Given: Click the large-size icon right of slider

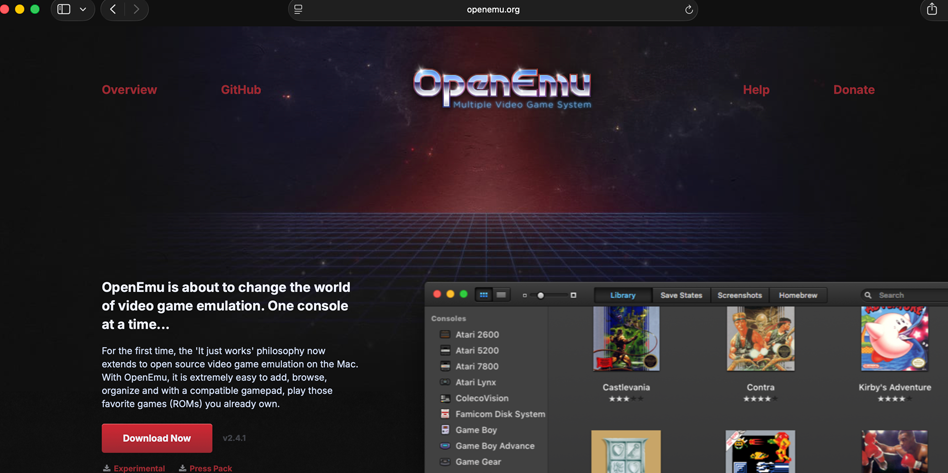Looking at the screenshot, I should pos(573,295).
